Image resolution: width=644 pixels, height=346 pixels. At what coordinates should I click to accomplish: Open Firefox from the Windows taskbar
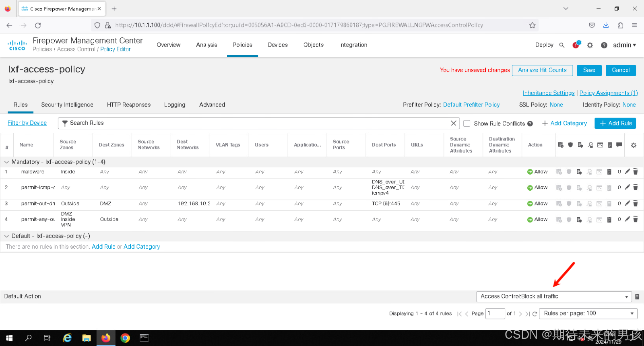pyautogui.click(x=106, y=338)
